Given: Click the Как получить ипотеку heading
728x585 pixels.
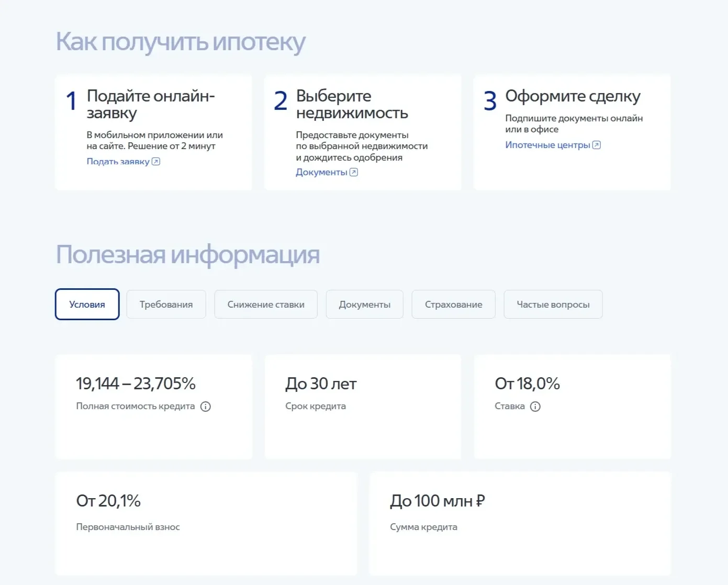Looking at the screenshot, I should (x=181, y=42).
